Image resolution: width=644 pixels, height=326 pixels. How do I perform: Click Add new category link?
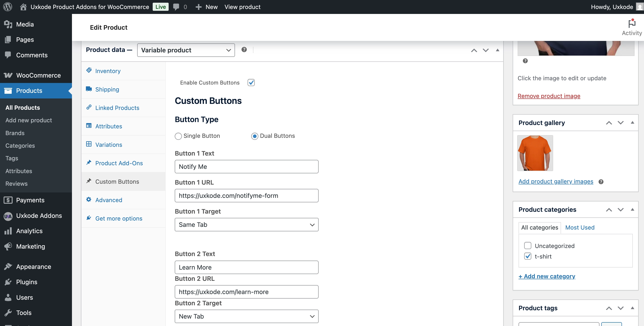tap(546, 276)
